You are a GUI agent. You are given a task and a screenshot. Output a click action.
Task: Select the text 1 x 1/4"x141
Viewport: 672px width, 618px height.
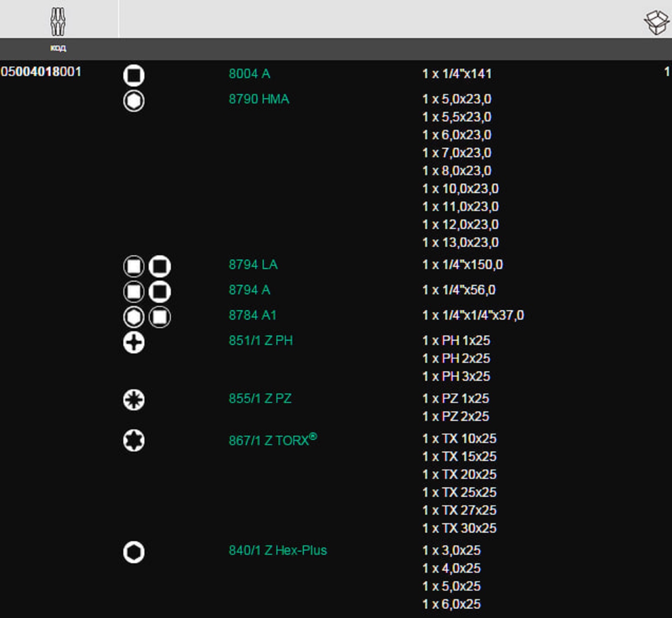pyautogui.click(x=457, y=74)
